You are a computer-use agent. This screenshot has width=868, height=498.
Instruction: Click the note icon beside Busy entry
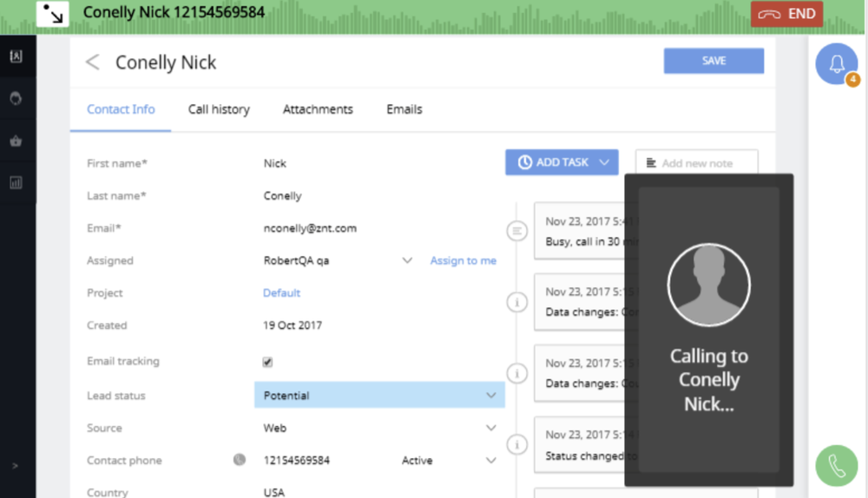tap(516, 231)
